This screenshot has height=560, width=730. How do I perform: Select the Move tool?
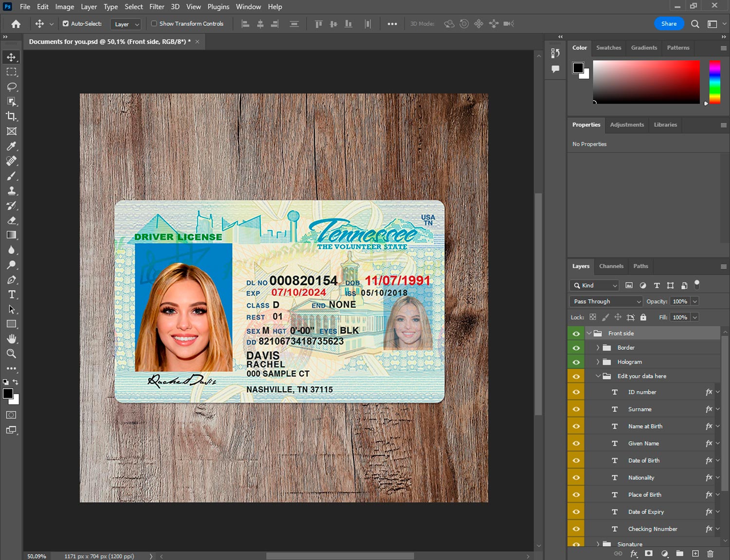11,57
